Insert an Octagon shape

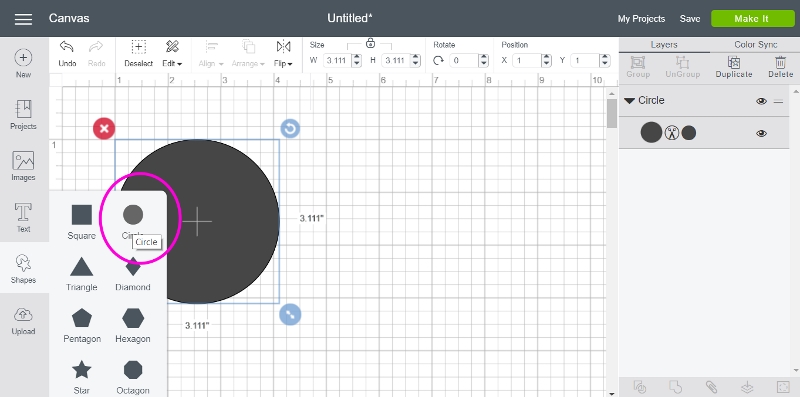pyautogui.click(x=133, y=377)
